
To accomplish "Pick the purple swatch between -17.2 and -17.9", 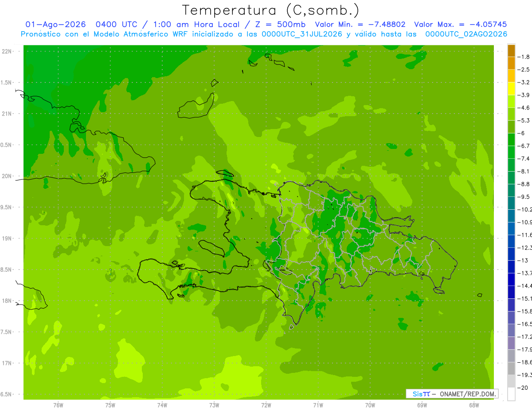I will (511, 343).
